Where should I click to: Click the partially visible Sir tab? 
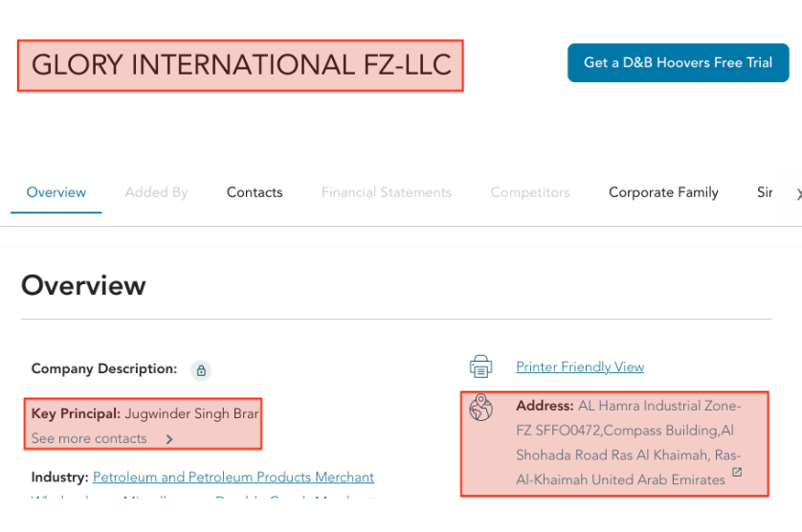pyautogui.click(x=766, y=192)
